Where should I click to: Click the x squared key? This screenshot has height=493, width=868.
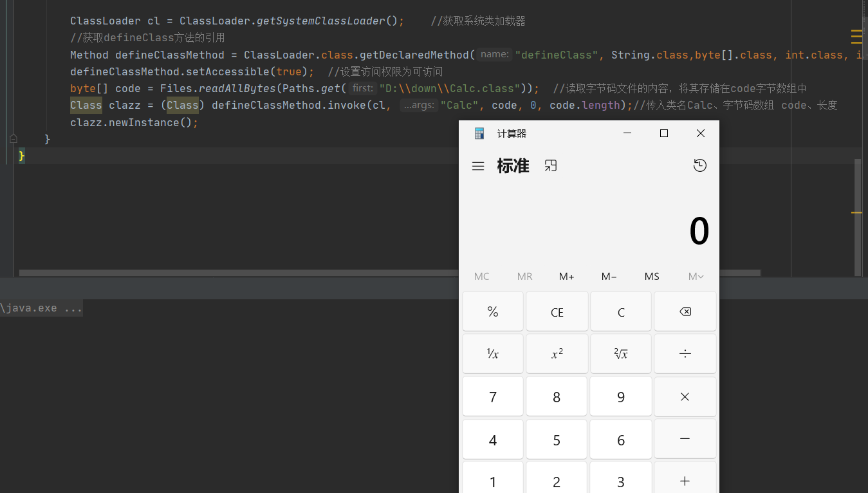point(557,353)
